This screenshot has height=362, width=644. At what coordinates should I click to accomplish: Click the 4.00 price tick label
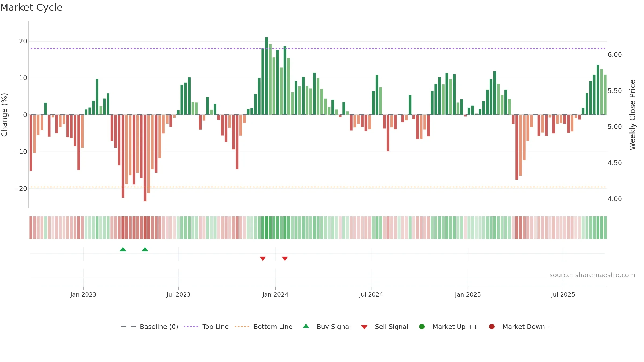615,199
